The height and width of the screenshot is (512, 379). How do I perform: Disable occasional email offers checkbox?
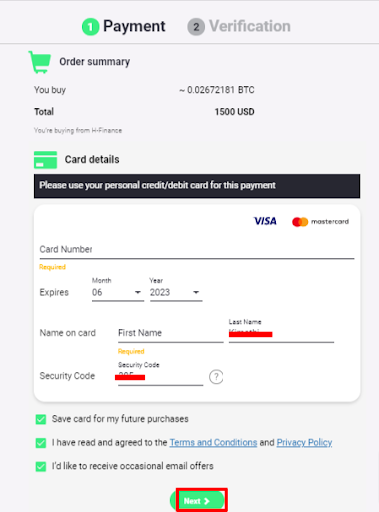[x=41, y=466]
